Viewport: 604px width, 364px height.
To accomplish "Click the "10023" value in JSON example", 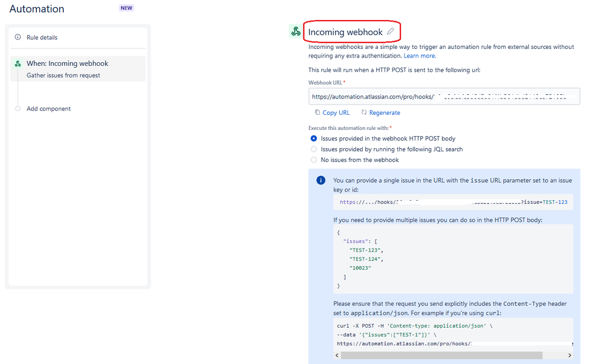I will pyautogui.click(x=360, y=268).
